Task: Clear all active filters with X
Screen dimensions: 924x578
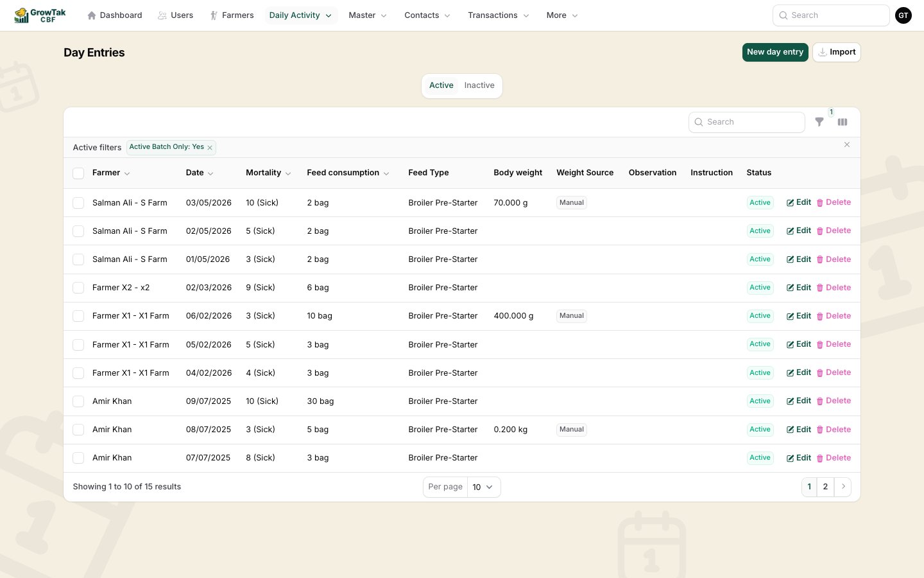Action: 847,145
